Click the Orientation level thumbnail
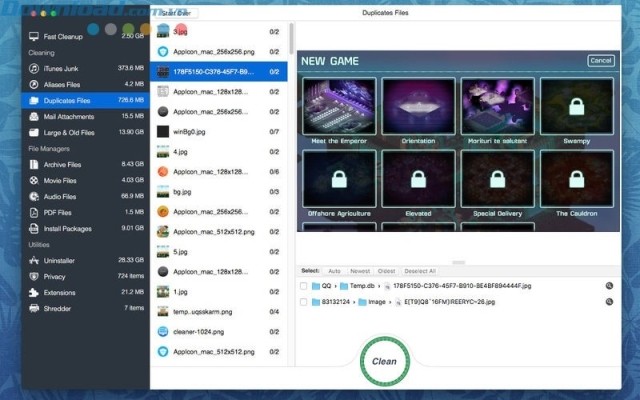 (418, 106)
